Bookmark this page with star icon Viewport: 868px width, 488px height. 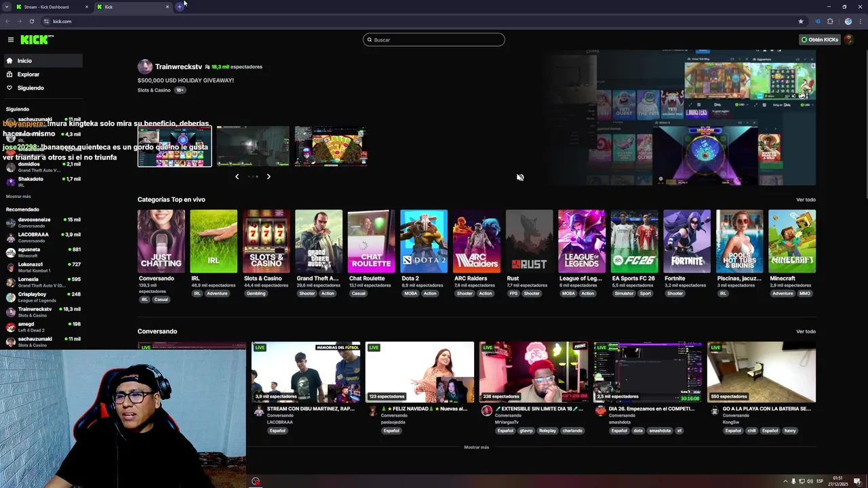coord(801,21)
